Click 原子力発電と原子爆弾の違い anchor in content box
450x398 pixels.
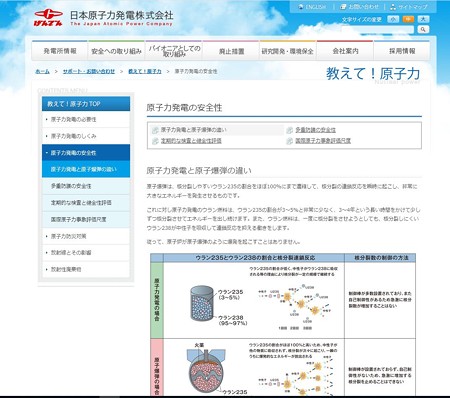(193, 130)
